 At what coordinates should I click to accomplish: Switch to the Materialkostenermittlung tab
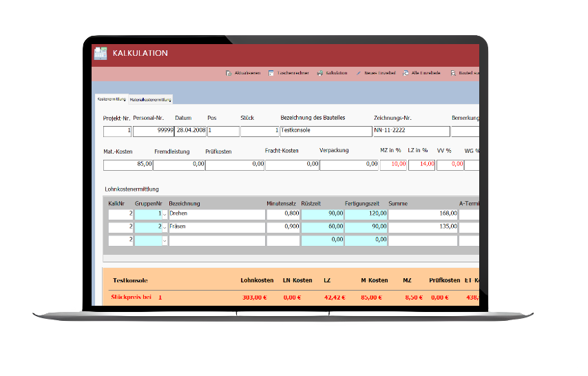click(x=151, y=100)
